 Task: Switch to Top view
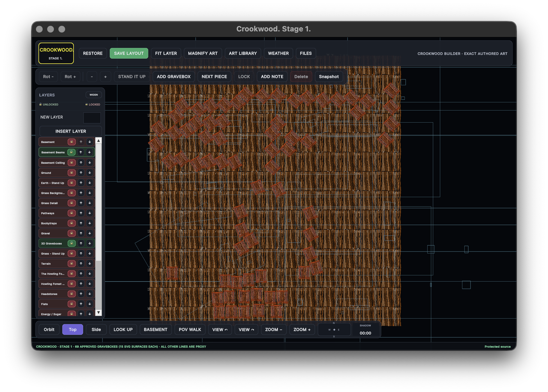pyautogui.click(x=73, y=330)
